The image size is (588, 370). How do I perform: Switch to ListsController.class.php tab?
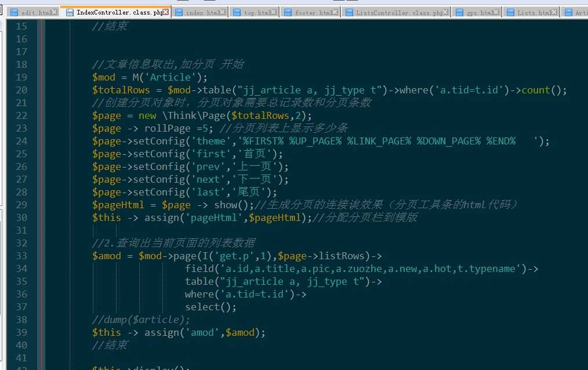397,12
